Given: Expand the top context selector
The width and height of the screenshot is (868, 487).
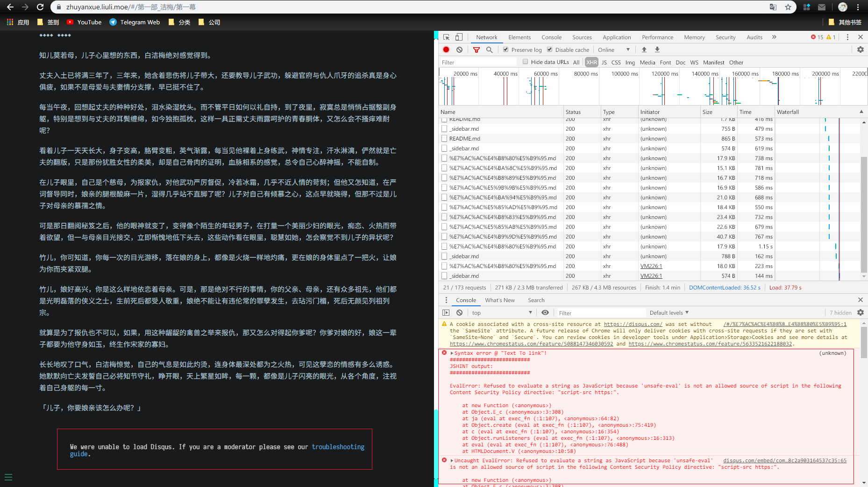Looking at the screenshot, I should tap(502, 313).
